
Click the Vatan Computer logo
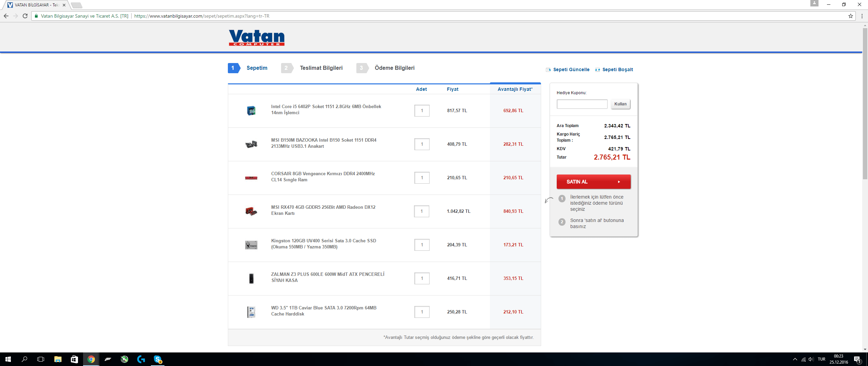point(256,38)
